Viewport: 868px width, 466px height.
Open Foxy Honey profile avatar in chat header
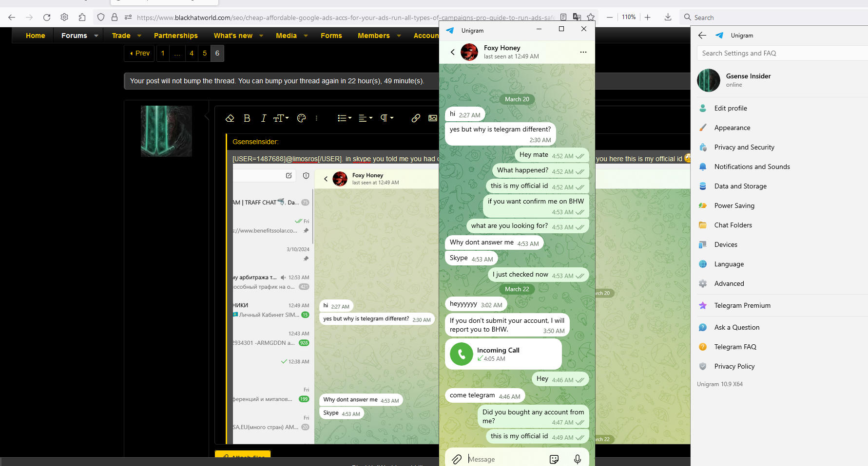point(469,52)
